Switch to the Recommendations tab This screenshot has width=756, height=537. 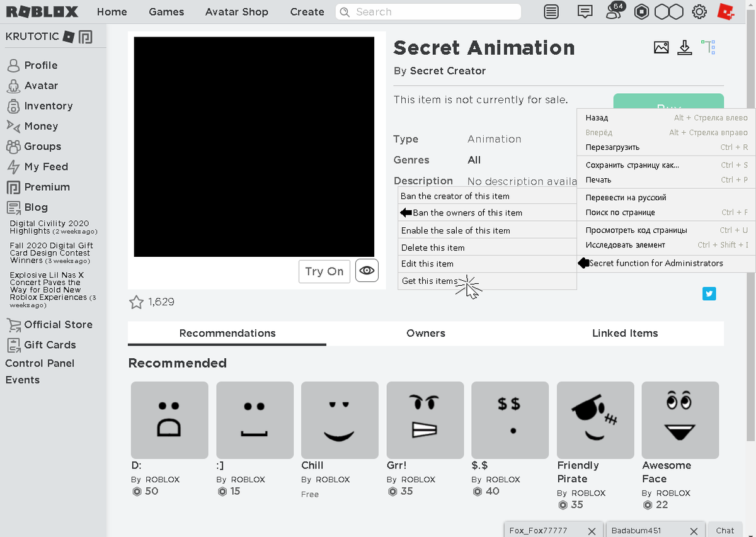[227, 333]
